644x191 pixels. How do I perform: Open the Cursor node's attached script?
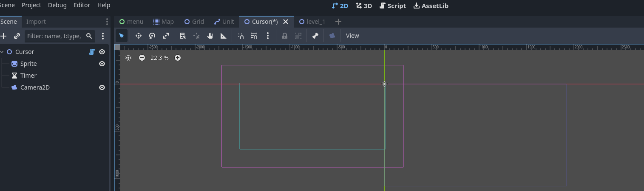(91, 52)
